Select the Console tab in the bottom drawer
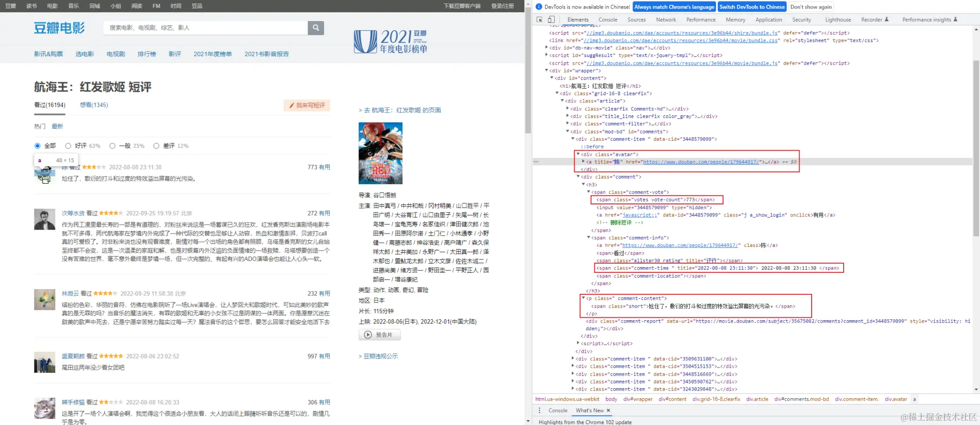The width and height of the screenshot is (980, 425). (x=558, y=410)
